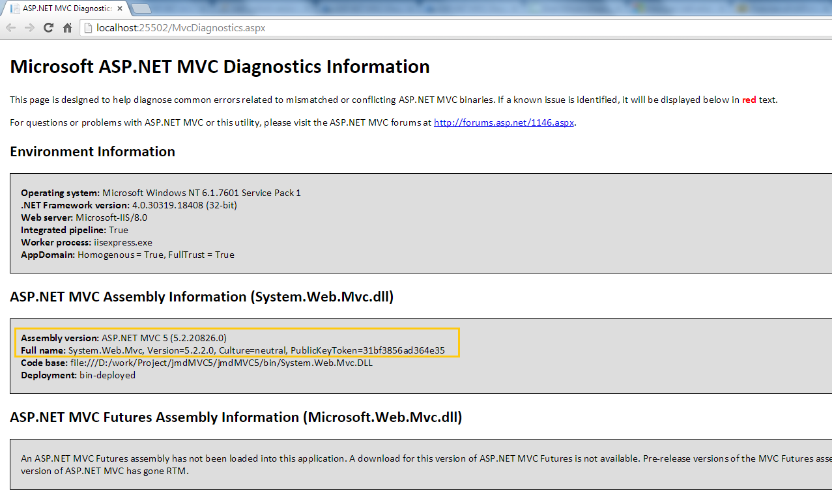Screen dimensions: 832x504
Task: Select the ASP.NET MVC Diagnostics browser tab
Action: (x=65, y=8)
